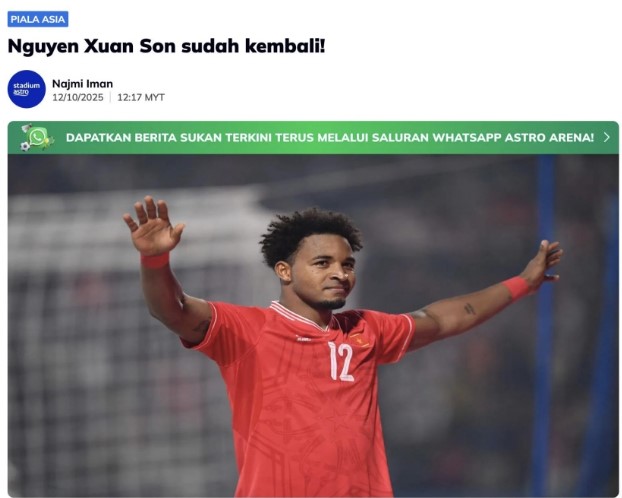Click the word WHATSAPP in the banner
Viewport: 622px width, 498px height.
tap(466, 138)
